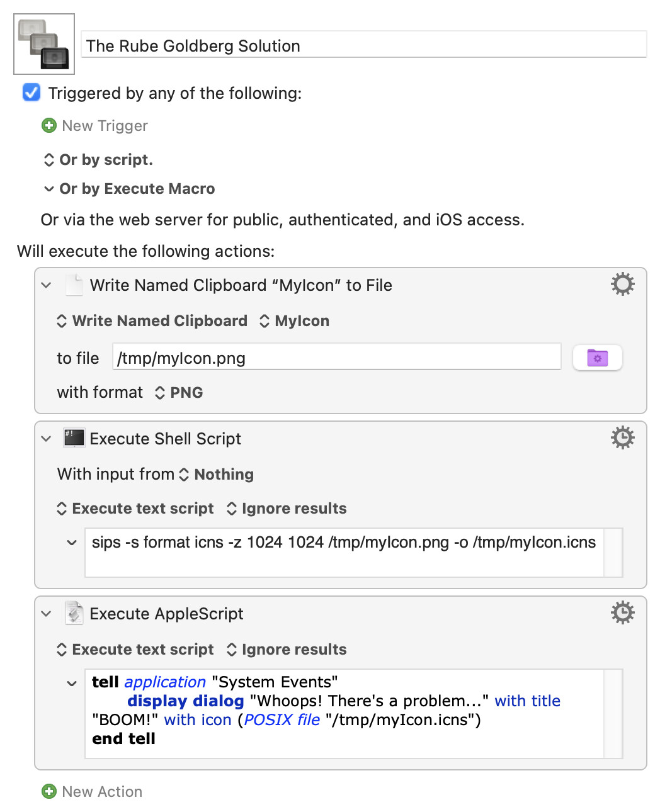Screen dimensions: 660x812
Task: Open gear menu for Write Named Clipboard action
Action: pos(622,285)
